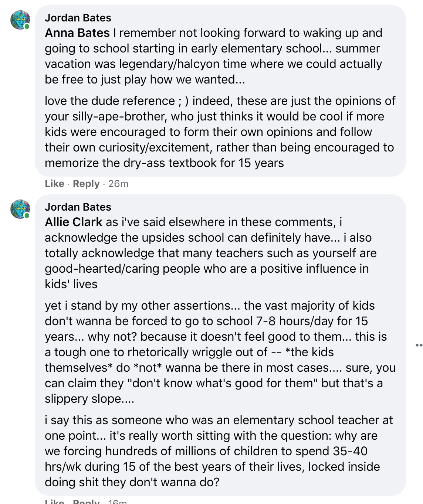Click the paragraph starting "i say this as someone"
Screen dimensions: 423x504
click(x=218, y=451)
